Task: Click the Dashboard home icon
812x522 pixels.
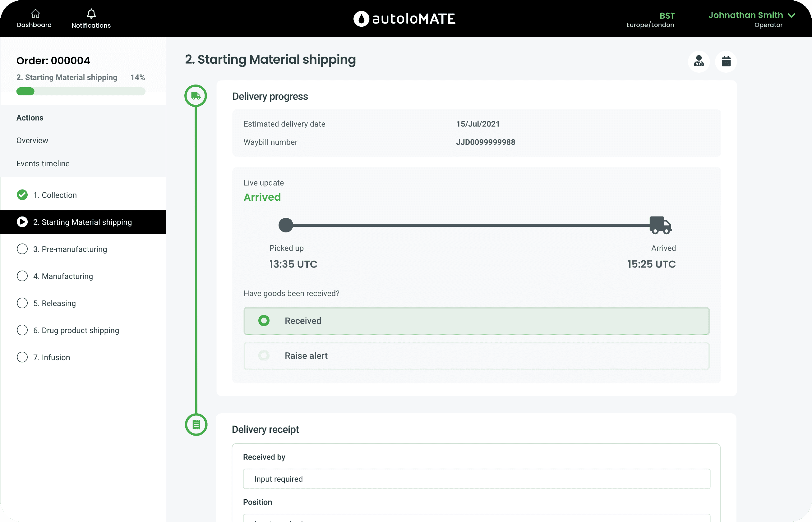Action: (35, 14)
